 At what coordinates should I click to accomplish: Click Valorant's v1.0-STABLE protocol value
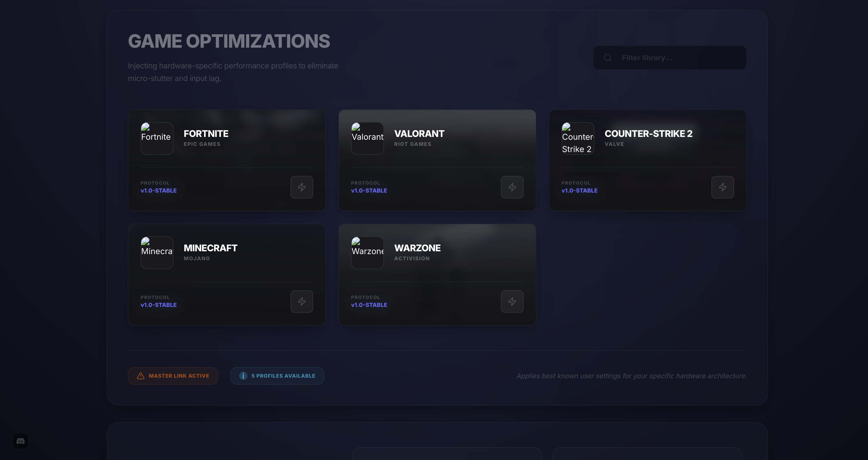pyautogui.click(x=369, y=191)
